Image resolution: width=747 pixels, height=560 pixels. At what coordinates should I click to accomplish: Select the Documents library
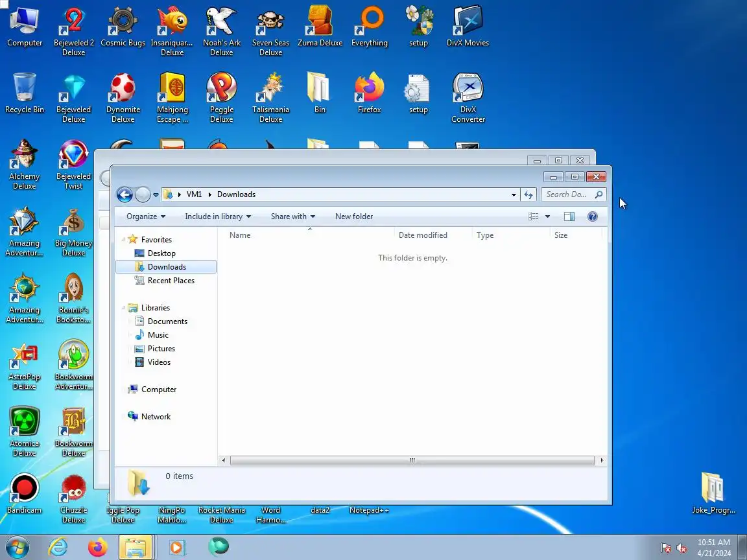[x=167, y=321]
